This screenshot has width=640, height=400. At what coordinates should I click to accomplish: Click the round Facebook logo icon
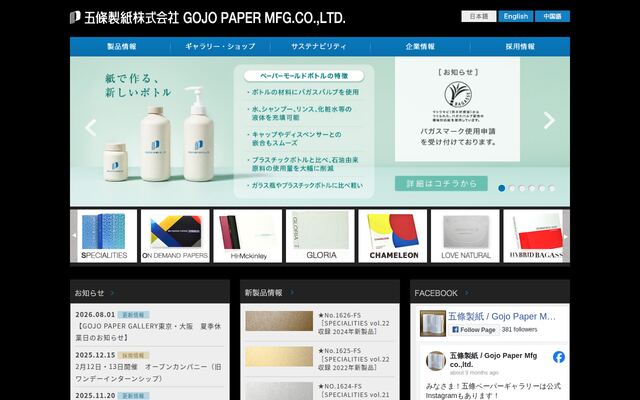click(559, 357)
